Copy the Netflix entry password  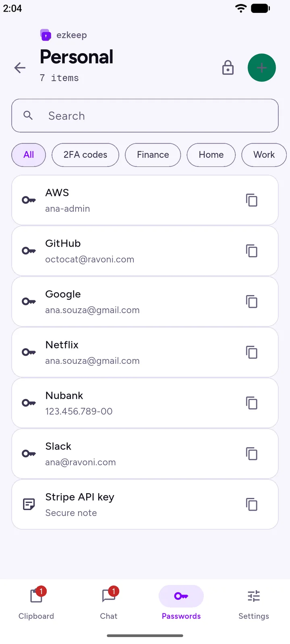(252, 352)
